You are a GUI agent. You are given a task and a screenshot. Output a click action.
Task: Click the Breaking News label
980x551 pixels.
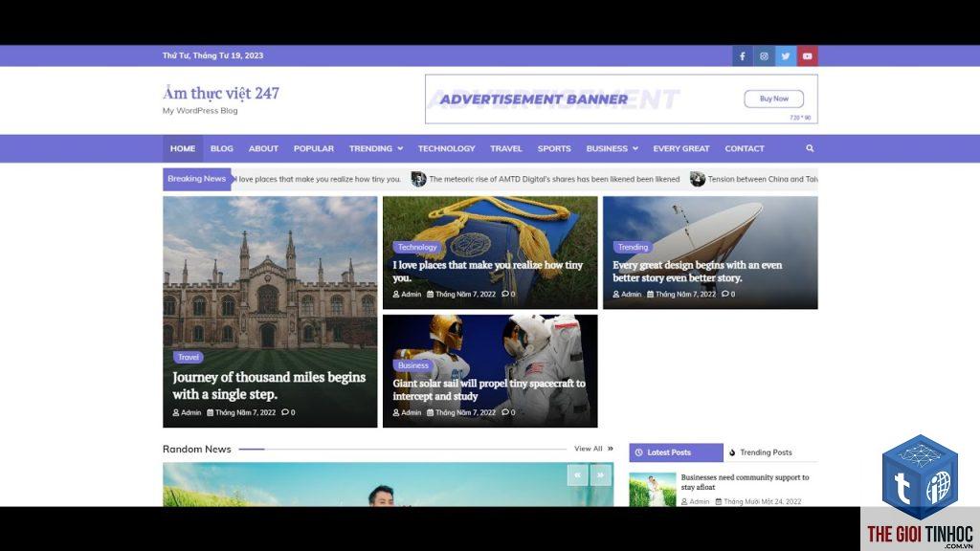197,179
